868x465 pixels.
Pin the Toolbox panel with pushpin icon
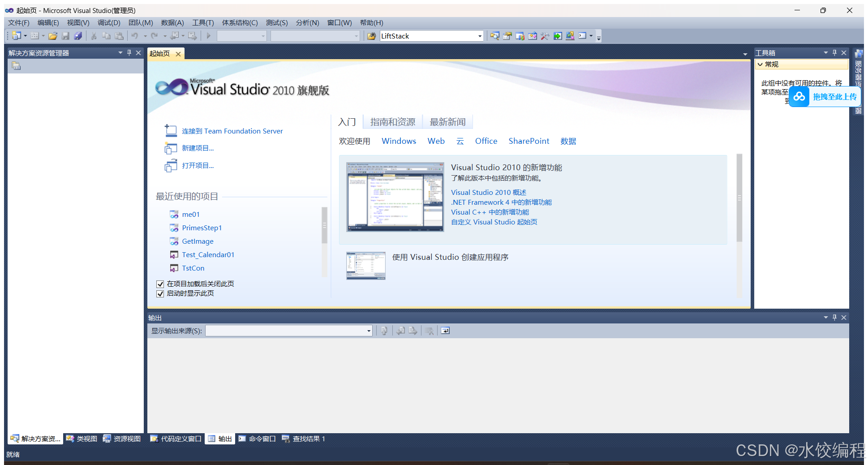point(834,53)
